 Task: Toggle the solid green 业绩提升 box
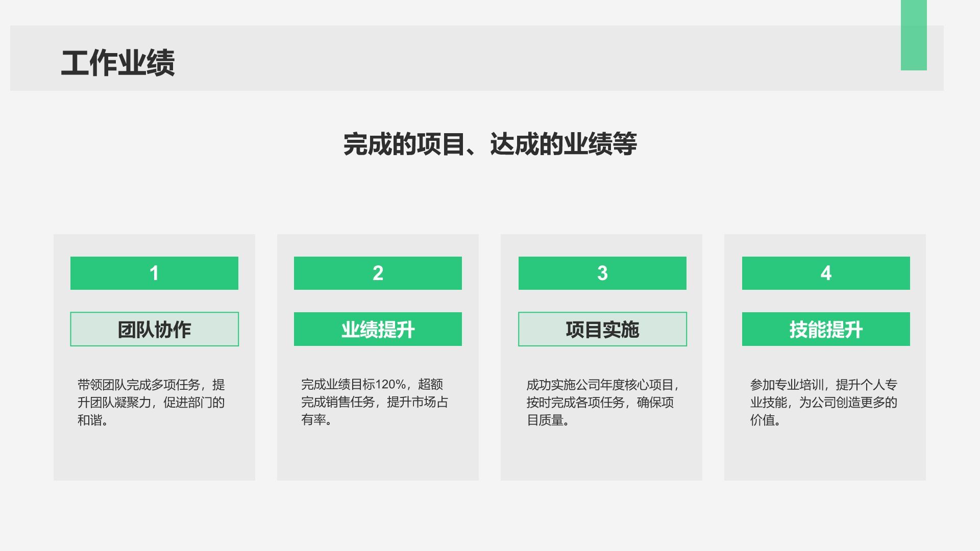coord(378,329)
